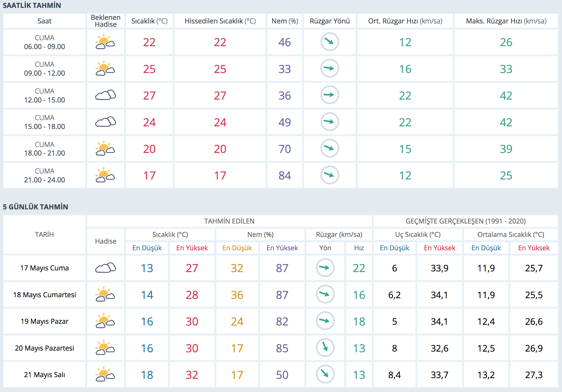Click partly cloudy icon for Cuma 18.00 - 21.00
The height and width of the screenshot is (392, 562).
[105, 148]
